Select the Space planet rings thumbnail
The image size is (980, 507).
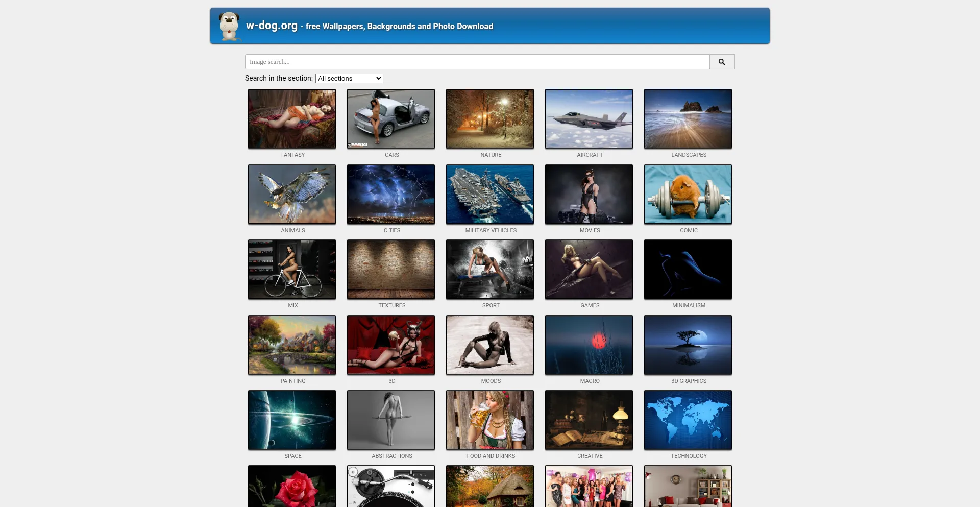(x=291, y=420)
